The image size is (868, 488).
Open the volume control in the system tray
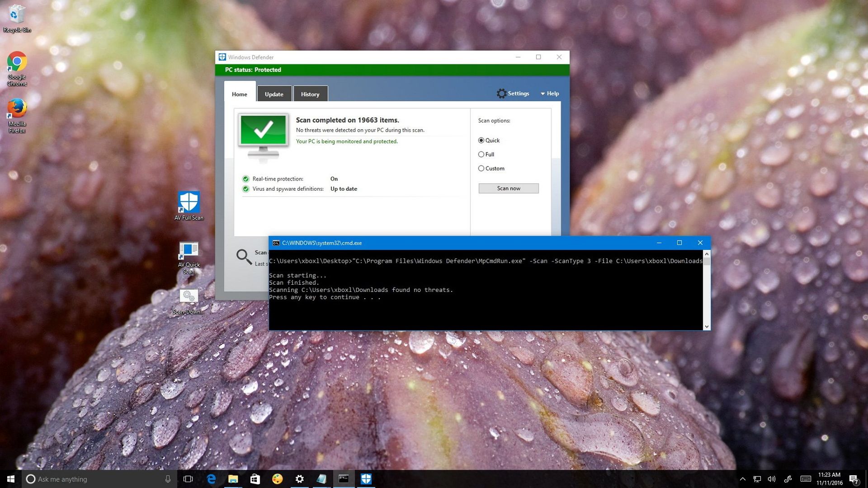[x=772, y=479]
